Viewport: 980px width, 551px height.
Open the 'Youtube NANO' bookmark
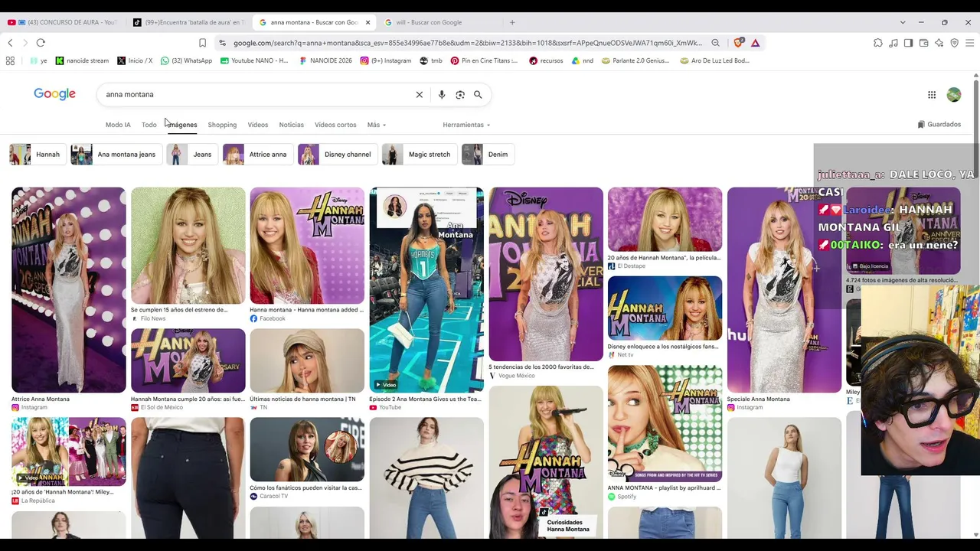[x=254, y=60]
